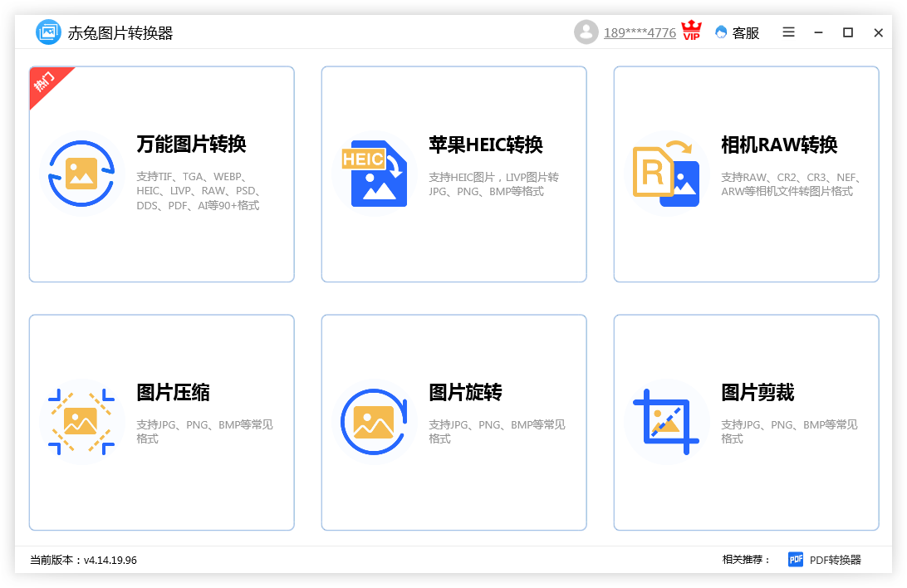Viewport: 907px width, 588px height.
Task: Click 图片剪裁 card's 支持JPG、PNG description
Action: pos(789,431)
